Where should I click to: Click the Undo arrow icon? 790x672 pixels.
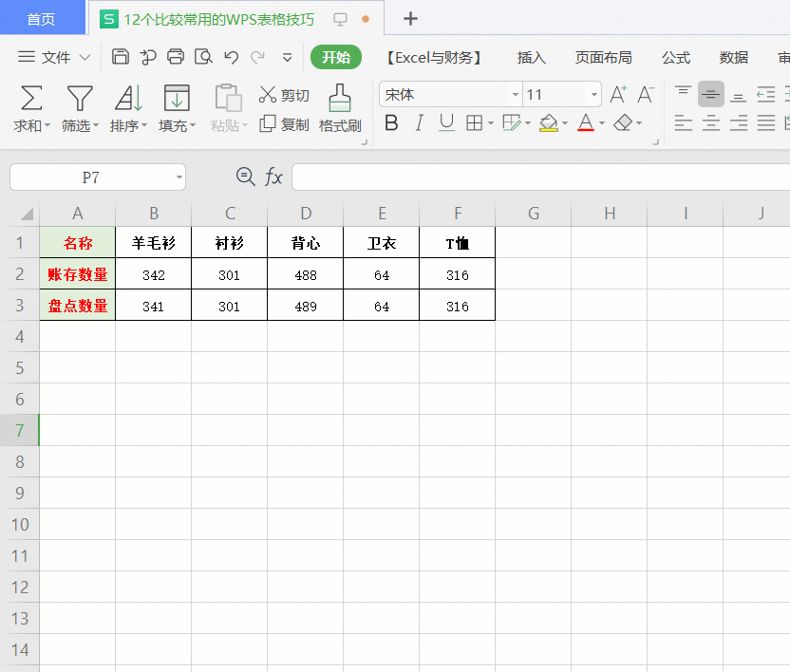[x=231, y=57]
